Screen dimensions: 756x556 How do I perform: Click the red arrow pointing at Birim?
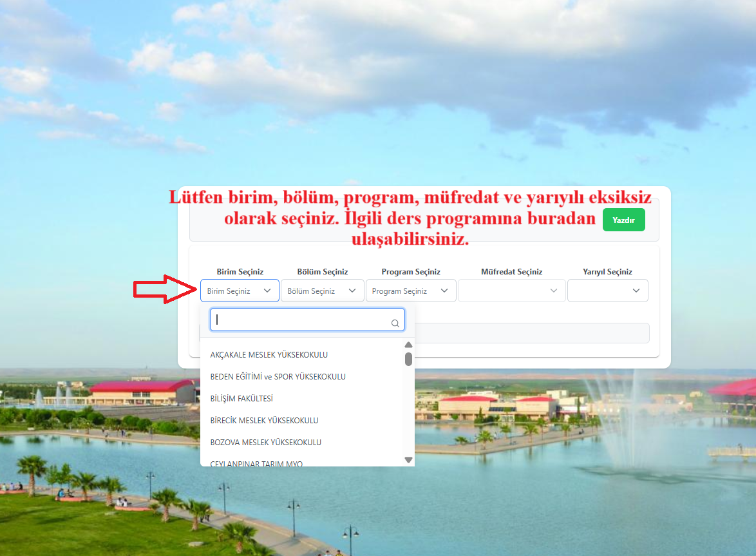(x=164, y=289)
